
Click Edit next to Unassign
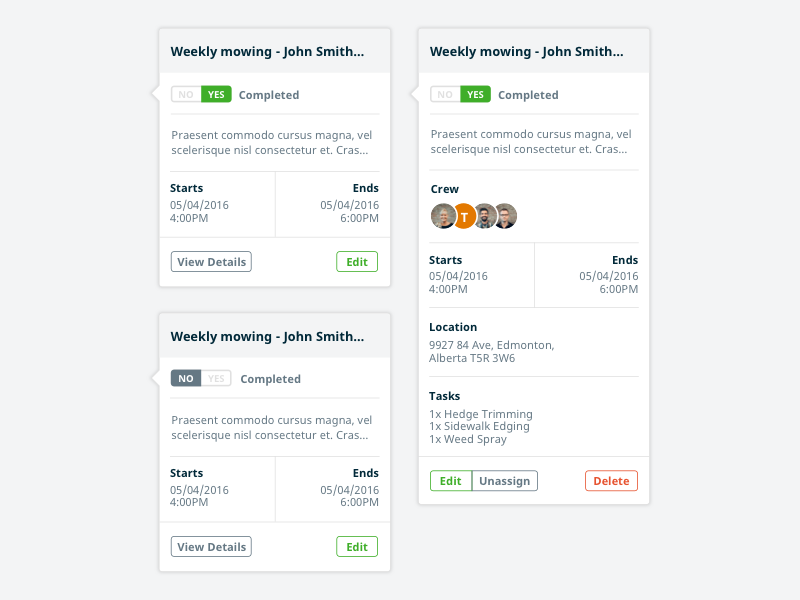click(451, 481)
